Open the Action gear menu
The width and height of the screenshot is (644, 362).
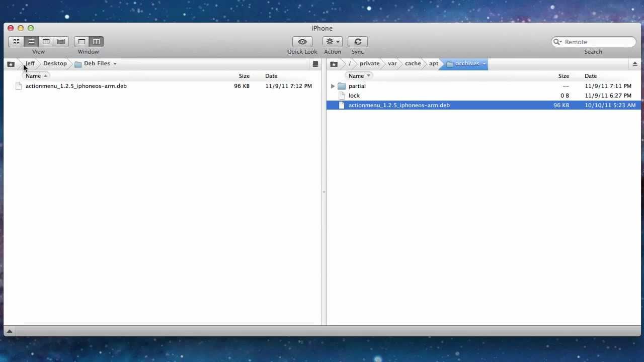(x=333, y=42)
